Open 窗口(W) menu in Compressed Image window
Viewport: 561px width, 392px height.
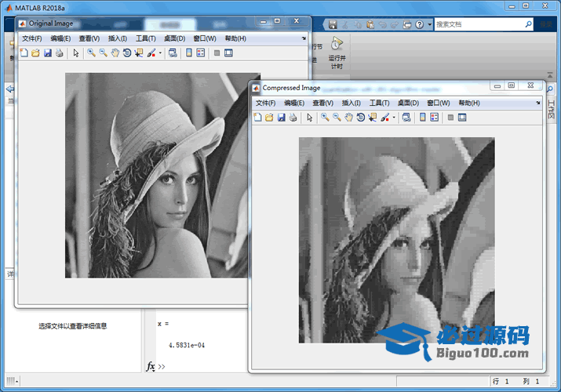click(439, 103)
